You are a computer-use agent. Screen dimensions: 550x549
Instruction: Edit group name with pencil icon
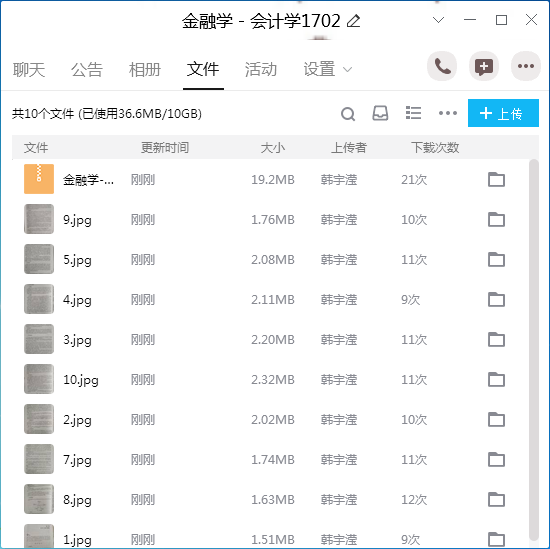(353, 21)
